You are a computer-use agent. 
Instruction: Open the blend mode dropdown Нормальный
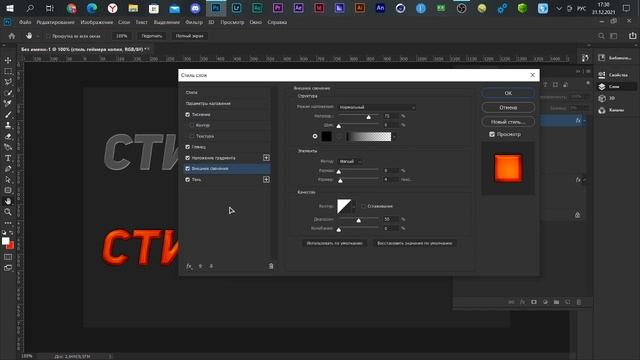click(x=377, y=107)
